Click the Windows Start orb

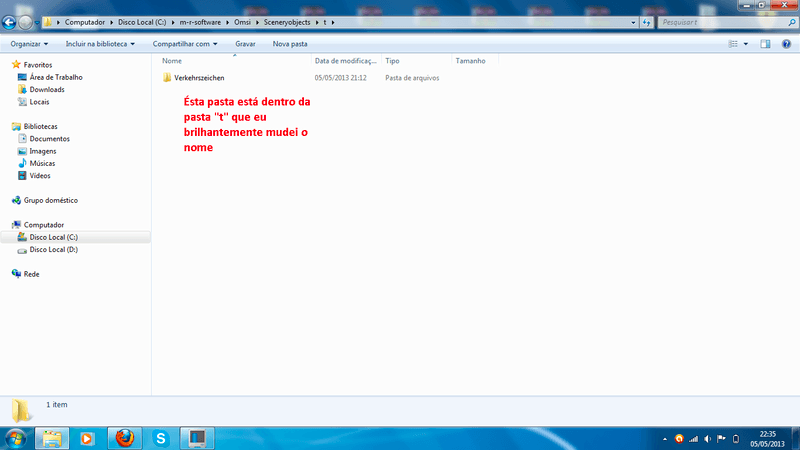pyautogui.click(x=17, y=438)
